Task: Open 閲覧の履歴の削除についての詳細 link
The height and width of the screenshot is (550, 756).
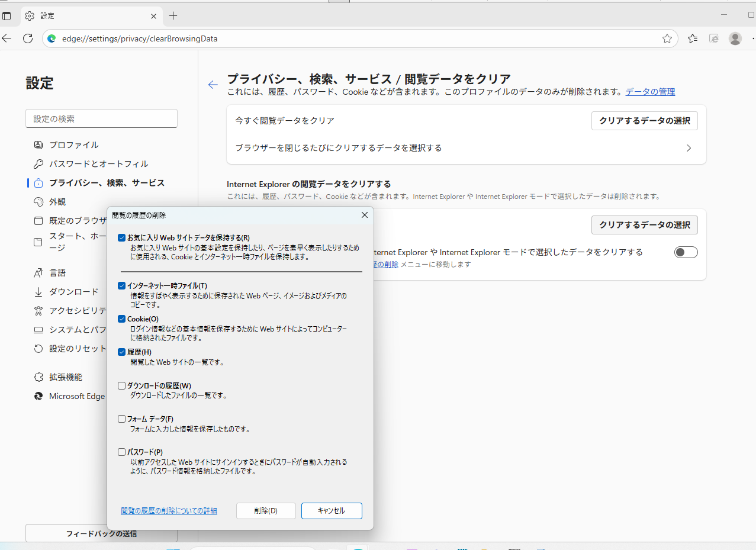Action: (x=169, y=511)
